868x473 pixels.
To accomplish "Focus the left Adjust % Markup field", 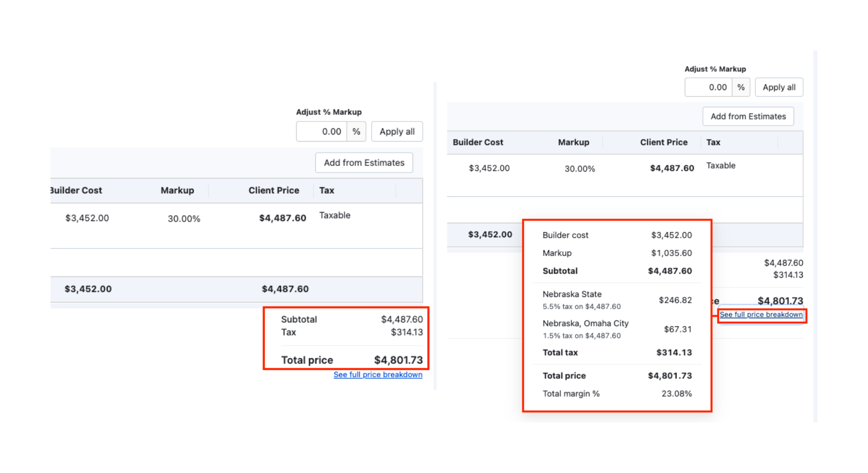I will 321,132.
